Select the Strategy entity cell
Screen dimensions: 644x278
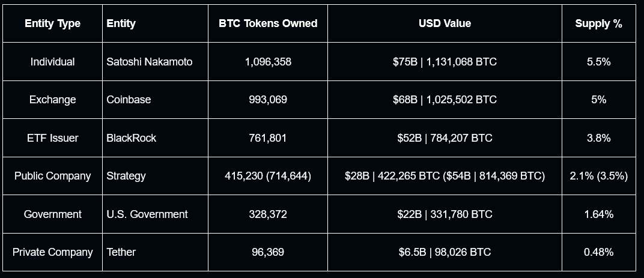(x=126, y=176)
